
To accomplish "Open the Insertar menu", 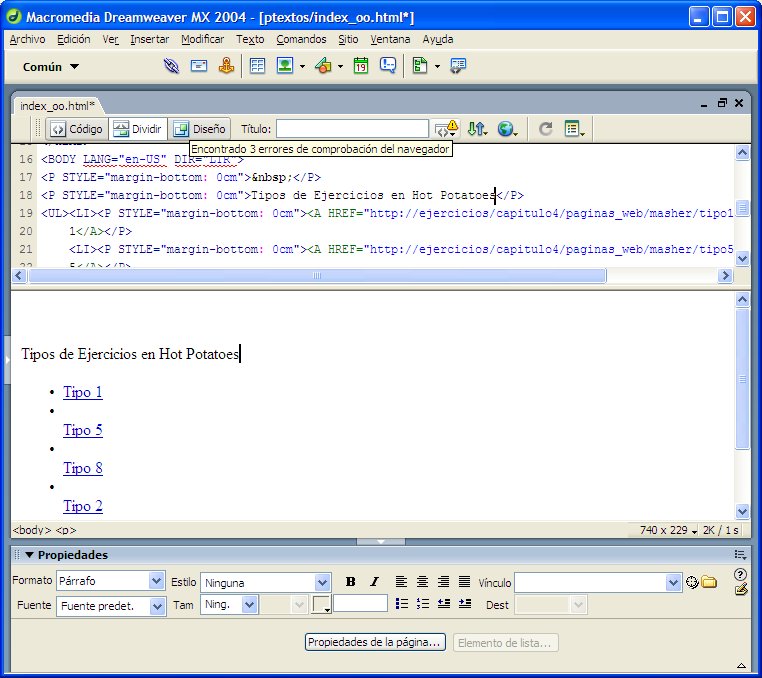I will [150, 40].
